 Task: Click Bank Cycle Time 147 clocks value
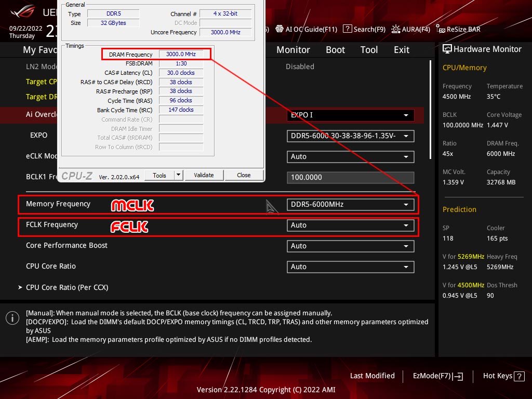[x=181, y=110]
